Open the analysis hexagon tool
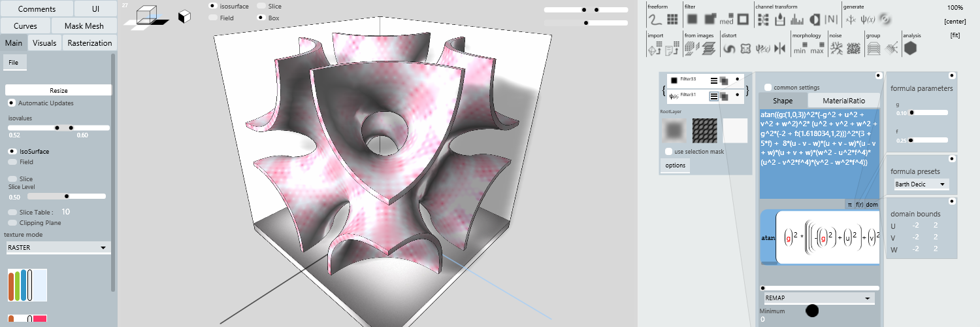The width and height of the screenshot is (980, 327). pyautogui.click(x=911, y=48)
